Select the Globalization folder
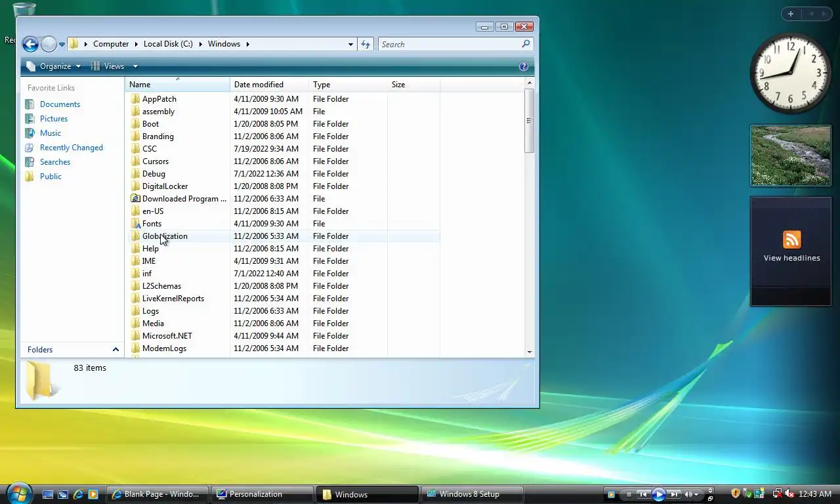Image resolution: width=840 pixels, height=504 pixels. click(x=165, y=236)
